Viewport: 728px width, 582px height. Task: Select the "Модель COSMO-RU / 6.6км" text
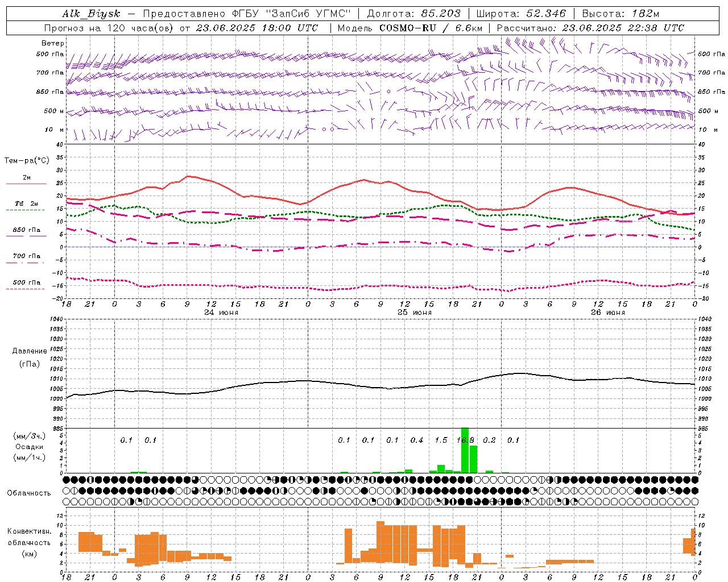click(x=410, y=28)
